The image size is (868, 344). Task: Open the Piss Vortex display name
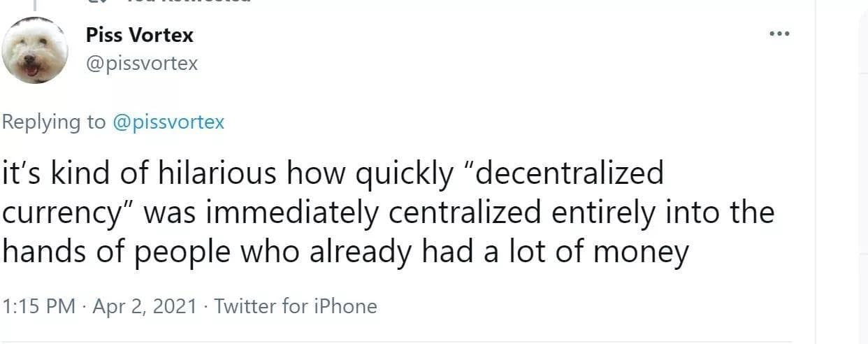[139, 34]
